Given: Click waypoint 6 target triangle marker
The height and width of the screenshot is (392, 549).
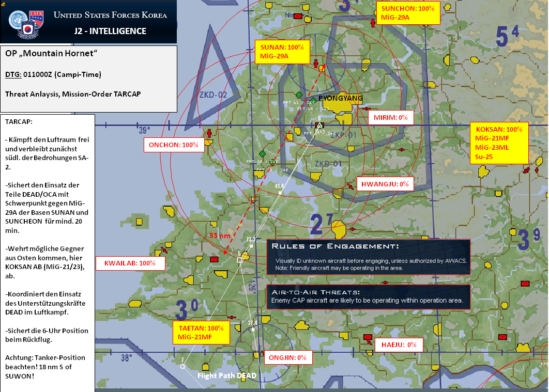Looking at the screenshot, I should (319, 125).
